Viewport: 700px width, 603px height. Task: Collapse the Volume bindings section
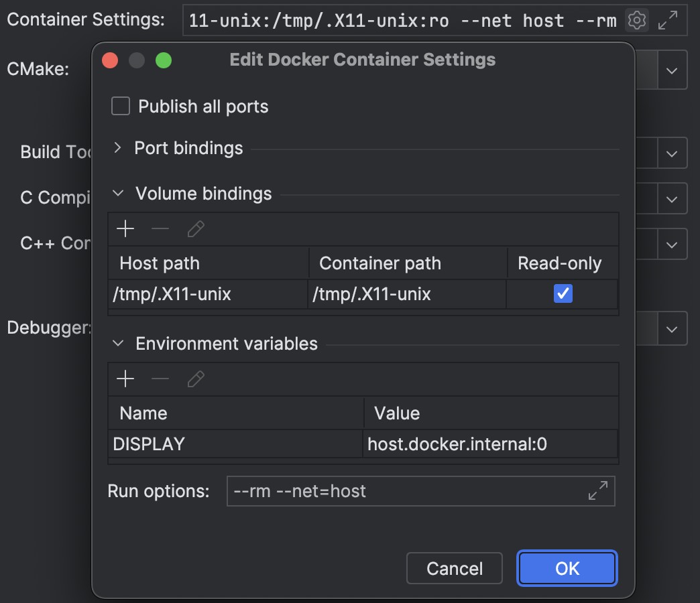[118, 194]
